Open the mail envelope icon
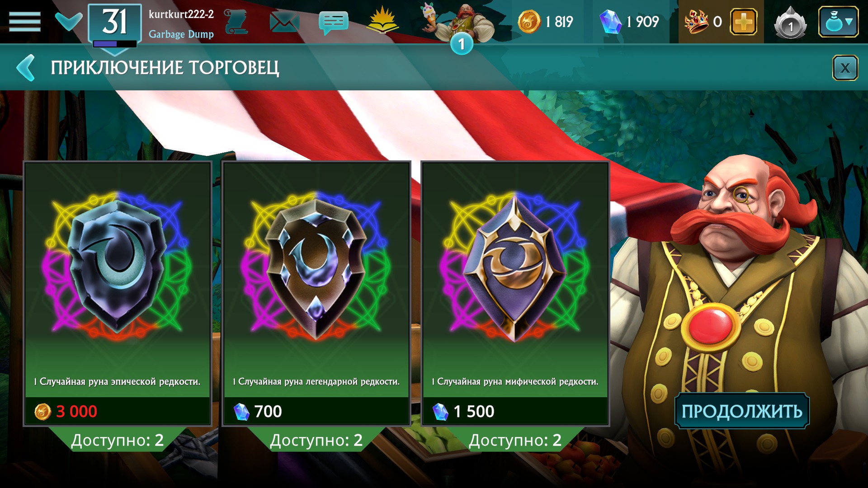Image resolution: width=868 pixels, height=488 pixels. point(284,22)
